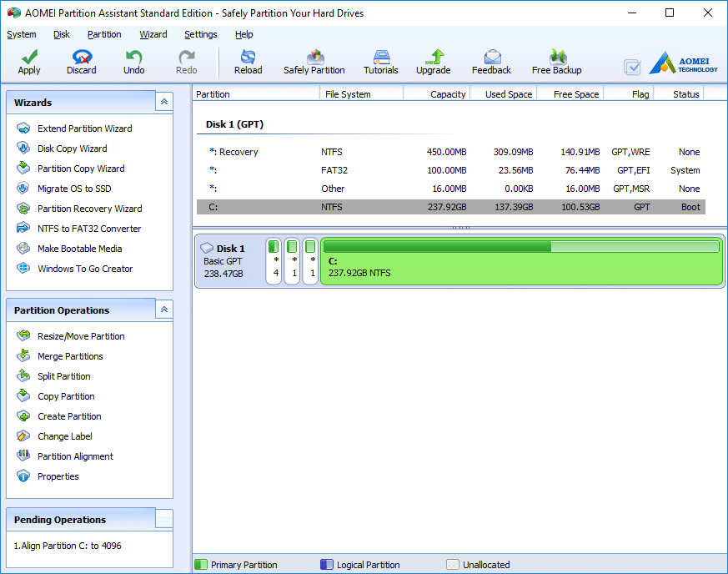Open the Help menu
The height and width of the screenshot is (574, 728).
(244, 34)
